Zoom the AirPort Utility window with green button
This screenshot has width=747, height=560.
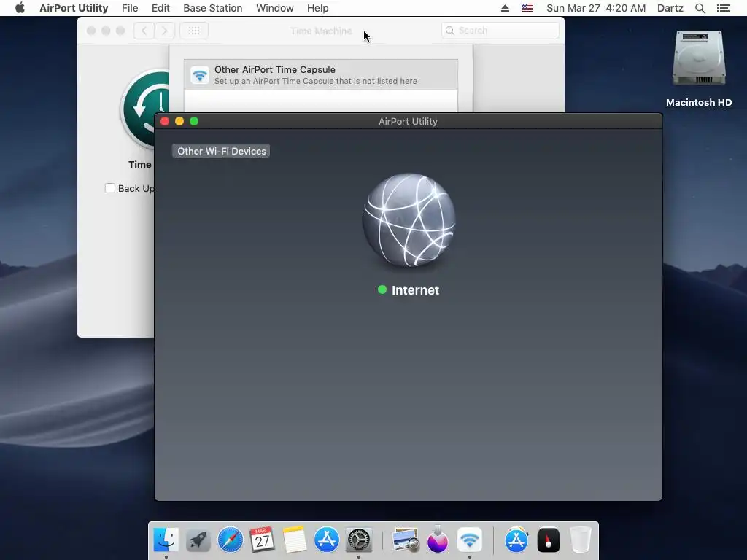[x=194, y=121]
